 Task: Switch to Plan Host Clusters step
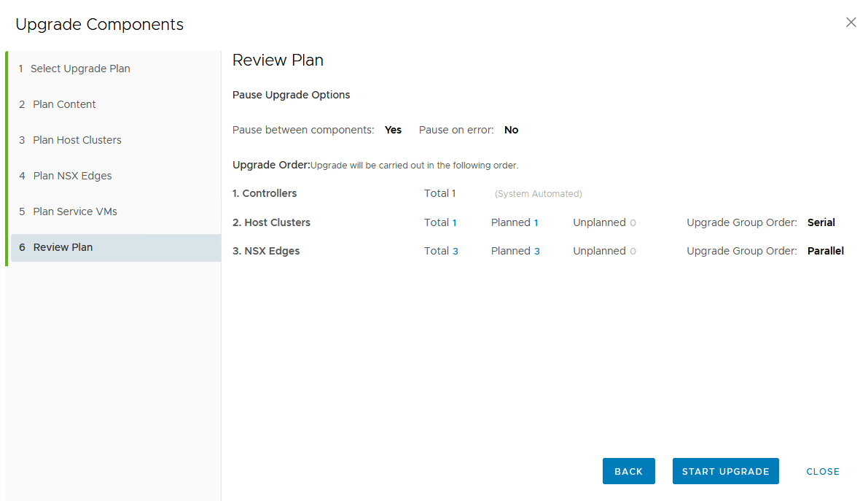tap(77, 140)
